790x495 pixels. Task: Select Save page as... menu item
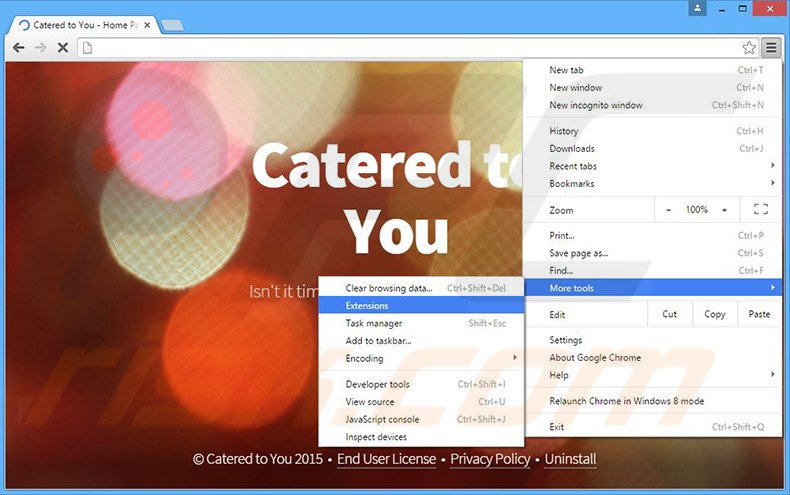653,253
